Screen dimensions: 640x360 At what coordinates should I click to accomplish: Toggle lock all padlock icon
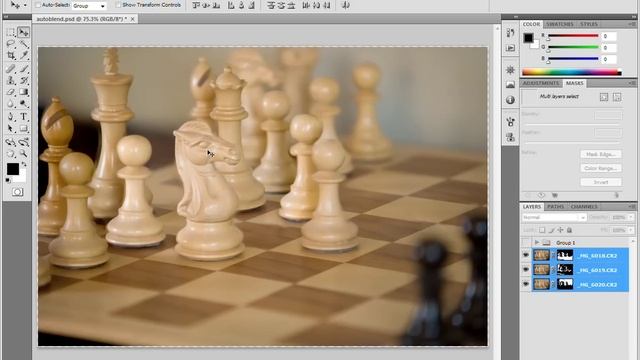coord(569,230)
